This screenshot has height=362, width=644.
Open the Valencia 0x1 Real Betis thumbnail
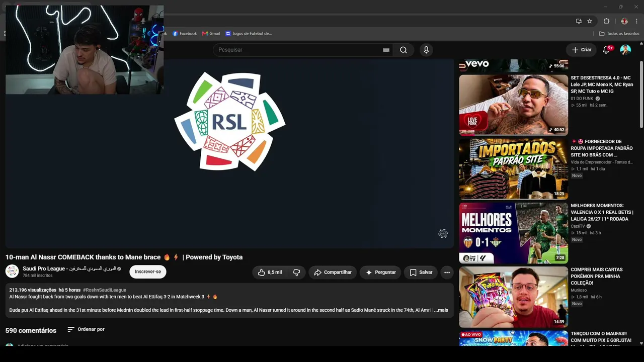513,233
